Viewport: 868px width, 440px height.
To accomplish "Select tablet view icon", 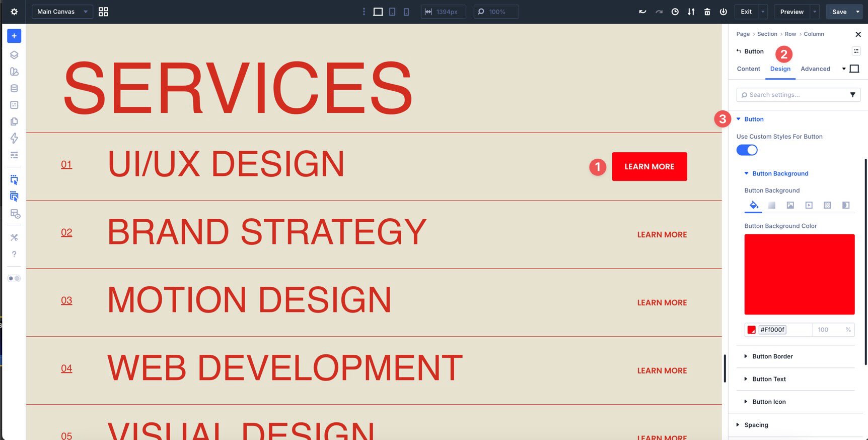I will (392, 12).
